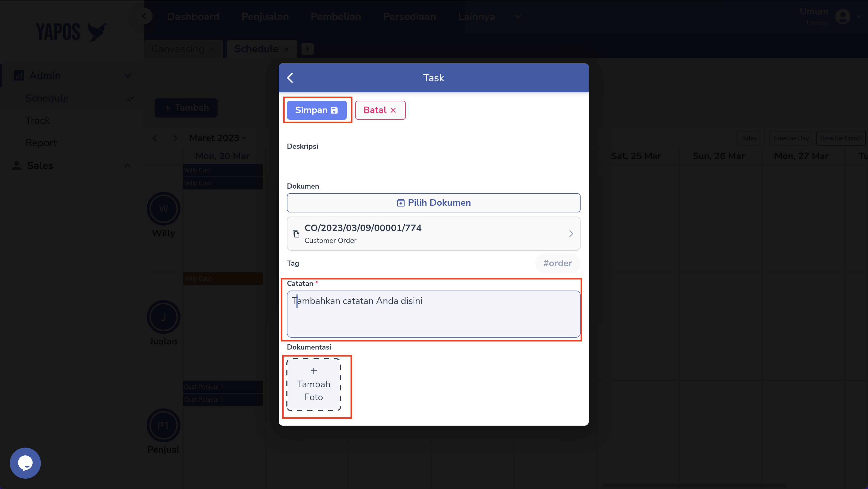Screen dimensions: 868x489
Task: Open the Penjualan menu
Action: click(x=265, y=17)
